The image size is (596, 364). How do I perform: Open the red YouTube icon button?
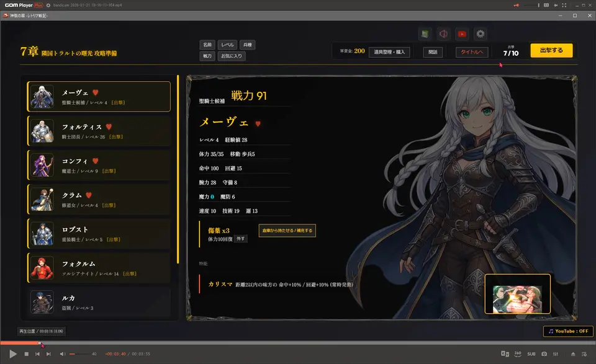point(461,33)
